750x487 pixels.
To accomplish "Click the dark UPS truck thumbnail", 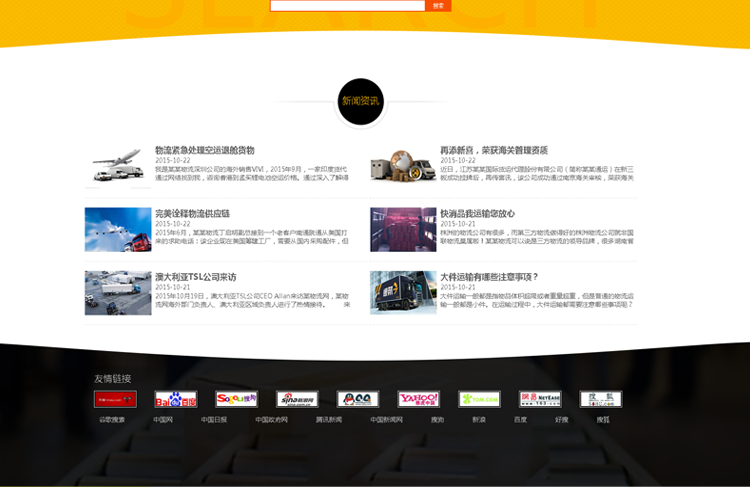I will [403, 293].
